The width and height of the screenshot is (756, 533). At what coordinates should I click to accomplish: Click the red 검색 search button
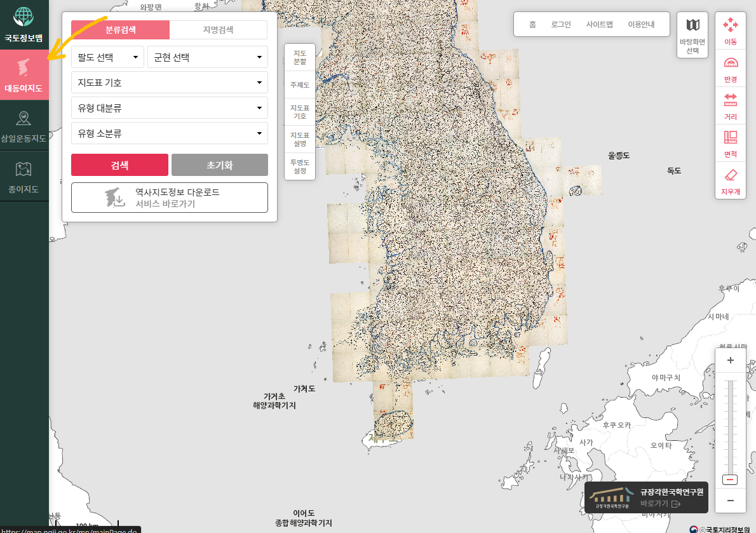[119, 165]
